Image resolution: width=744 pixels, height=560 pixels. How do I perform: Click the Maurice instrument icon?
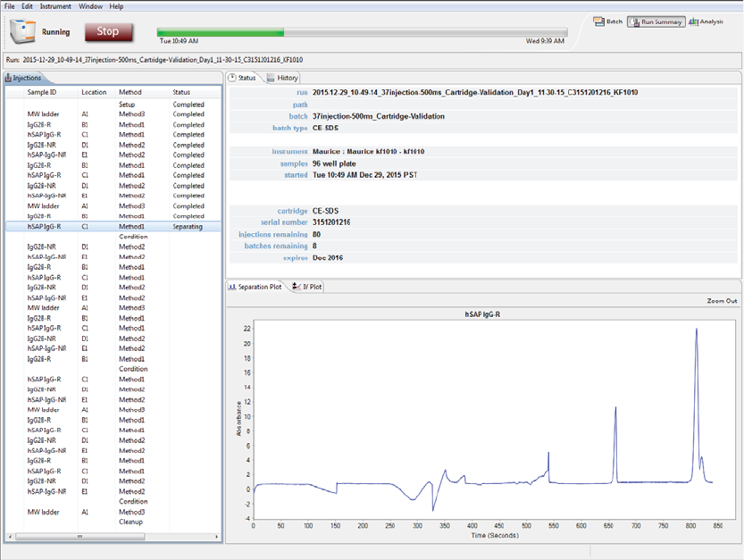point(21,32)
